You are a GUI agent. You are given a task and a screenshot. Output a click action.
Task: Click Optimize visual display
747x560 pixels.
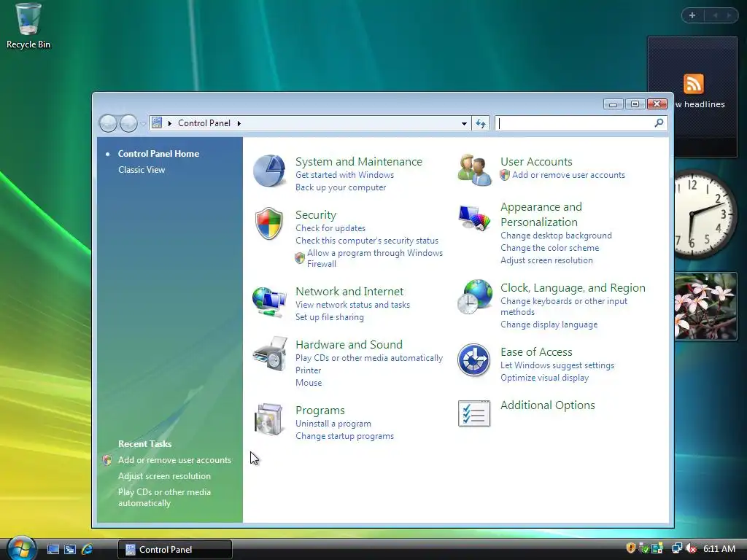pyautogui.click(x=544, y=378)
